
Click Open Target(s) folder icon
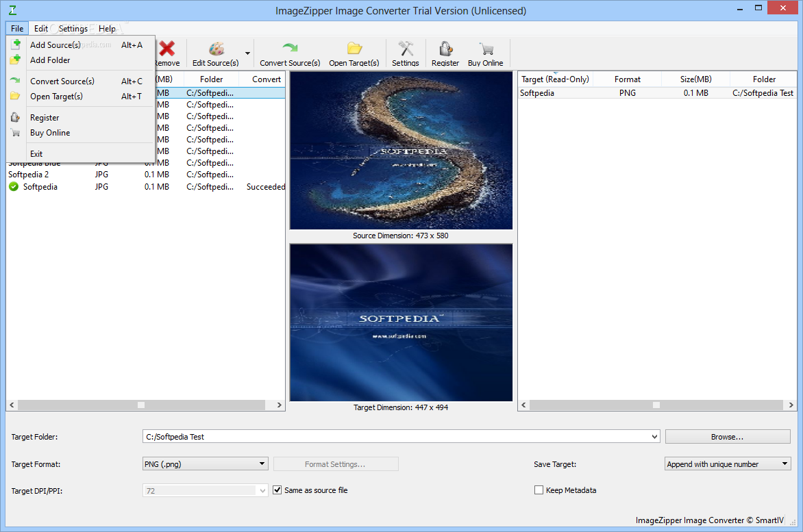(x=354, y=49)
